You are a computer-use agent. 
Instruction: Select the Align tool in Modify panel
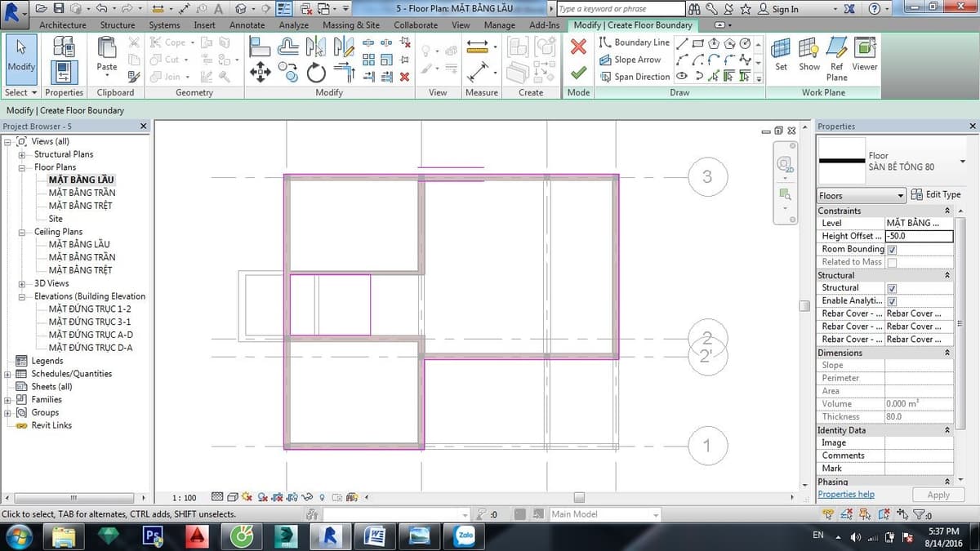tap(260, 47)
